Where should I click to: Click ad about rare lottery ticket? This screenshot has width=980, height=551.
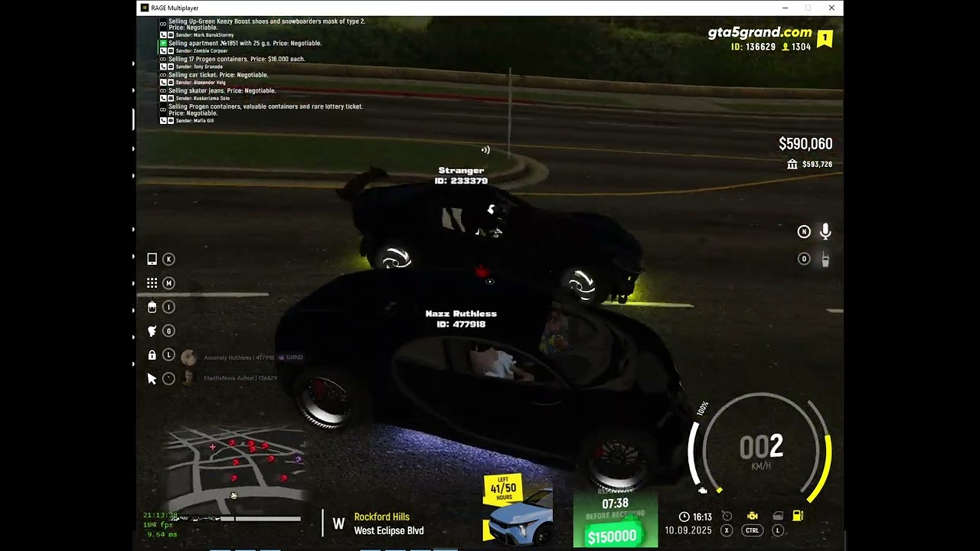coord(266,110)
